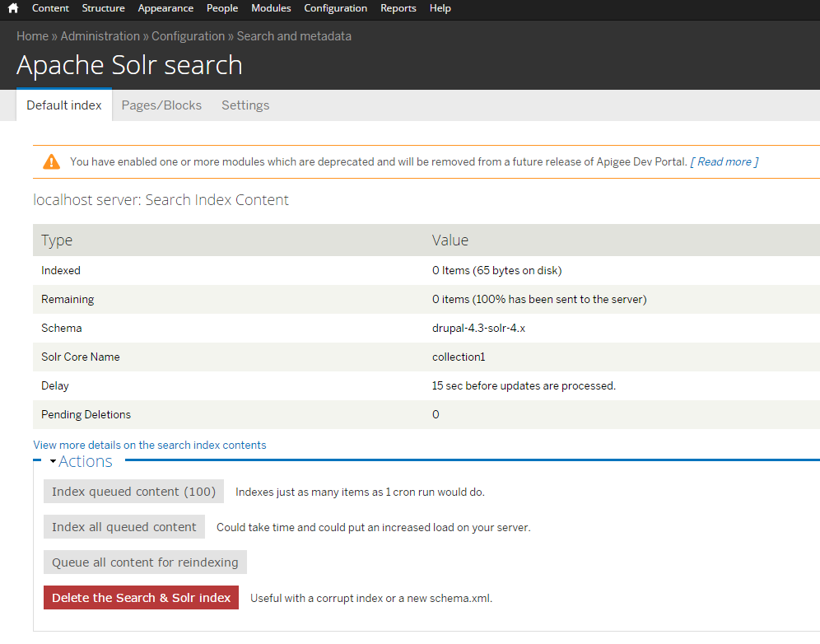This screenshot has width=820, height=644.
Task: Select the Solr Core Name label
Action: point(81,357)
